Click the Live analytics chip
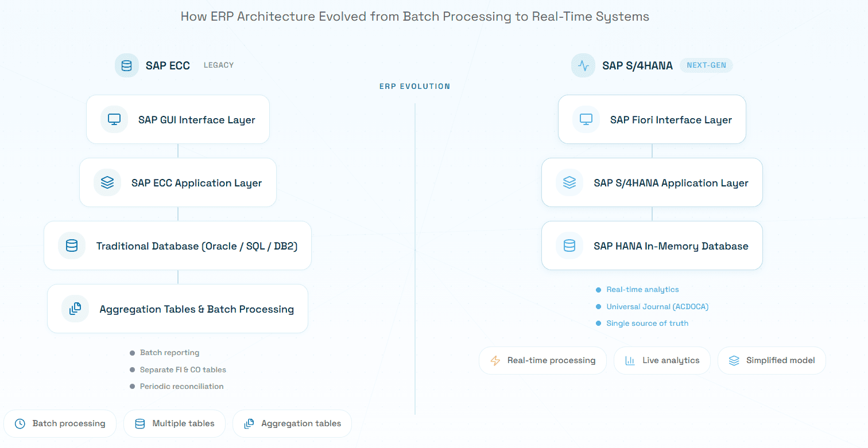Image resolution: width=868 pixels, height=448 pixels. tap(662, 361)
